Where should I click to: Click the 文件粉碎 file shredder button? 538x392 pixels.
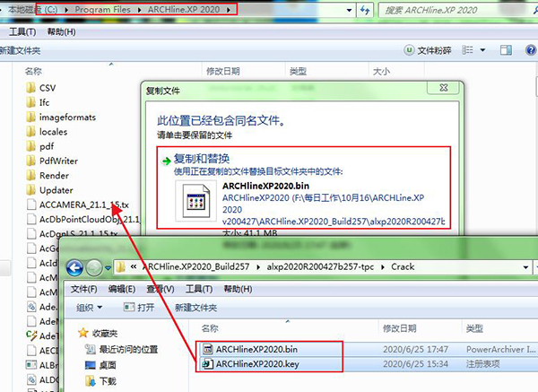tap(428, 50)
